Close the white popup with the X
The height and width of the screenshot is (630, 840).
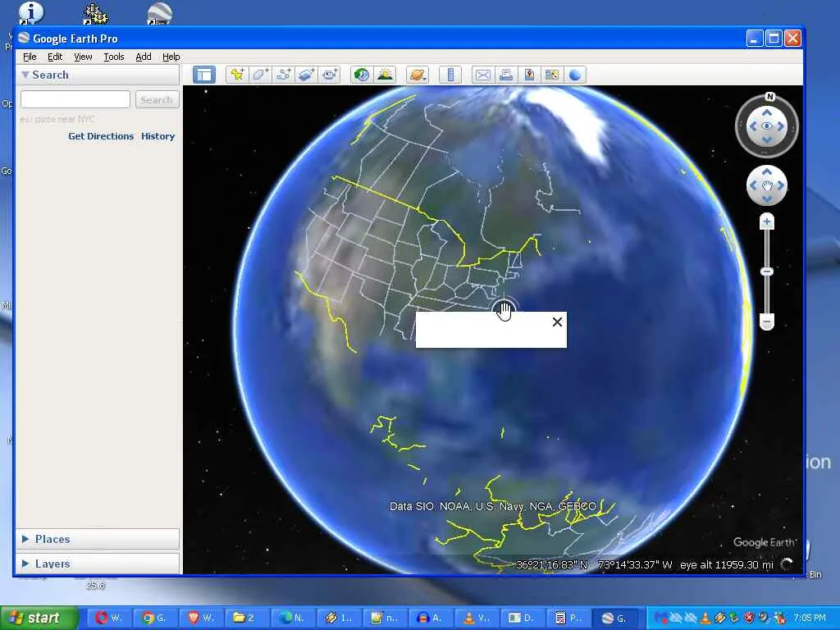click(557, 322)
